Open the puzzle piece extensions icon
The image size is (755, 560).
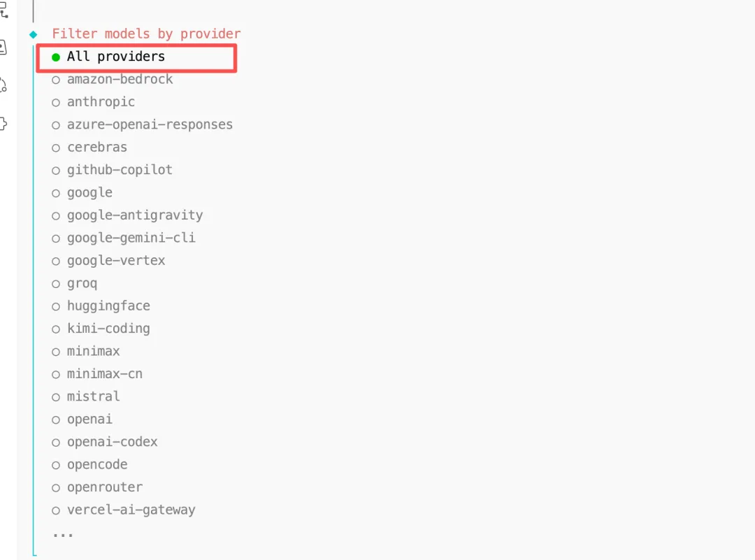tap(3, 124)
